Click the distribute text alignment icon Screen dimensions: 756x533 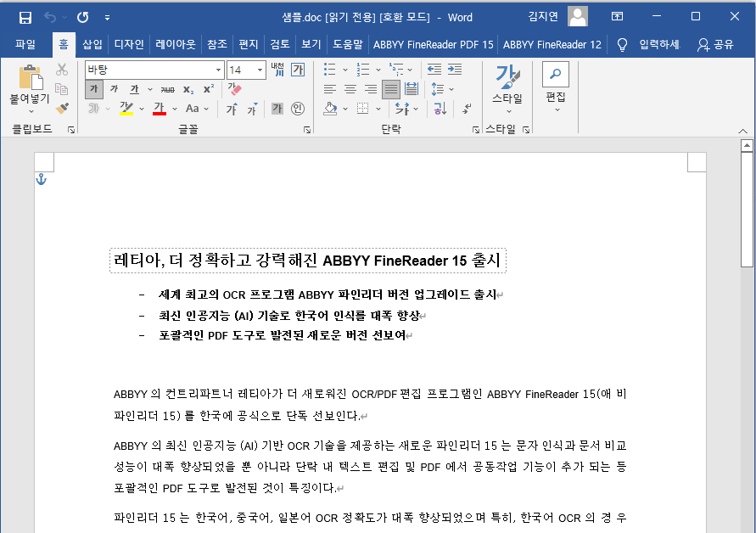[412, 89]
